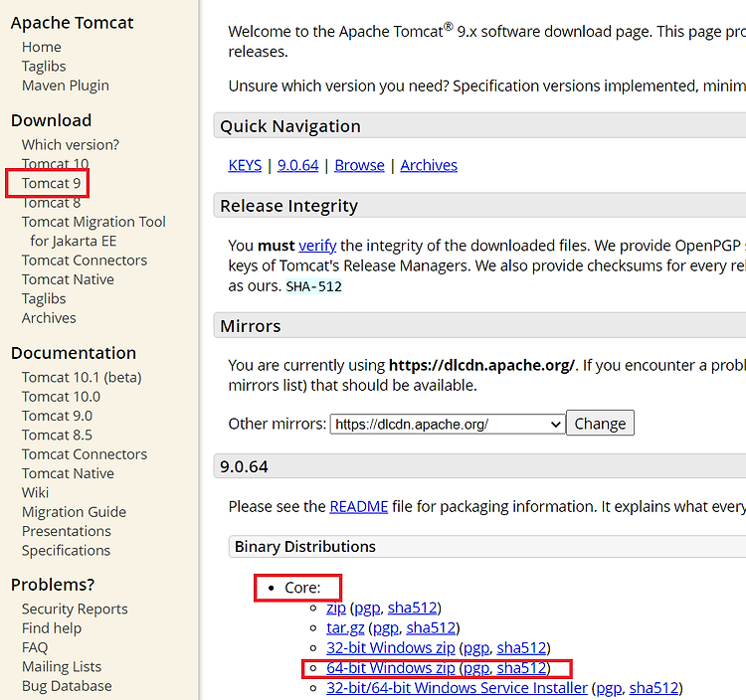
Task: Jump to 9.0.64 via quick navigation
Action: (x=297, y=165)
